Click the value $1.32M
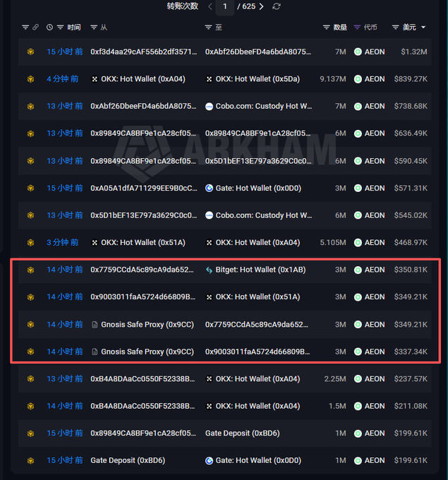Screen dimensions: 448x480 414,52
